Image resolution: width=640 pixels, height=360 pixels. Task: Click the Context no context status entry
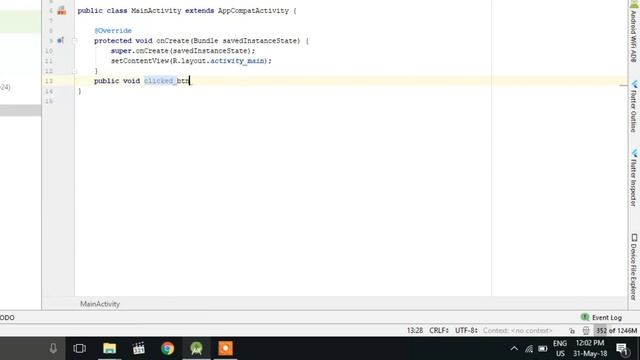pyautogui.click(x=518, y=331)
